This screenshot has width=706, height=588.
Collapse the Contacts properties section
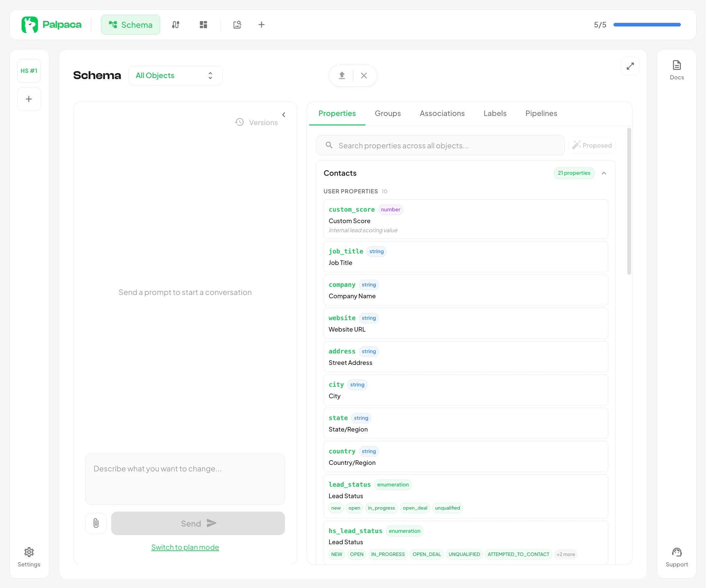pyautogui.click(x=604, y=173)
